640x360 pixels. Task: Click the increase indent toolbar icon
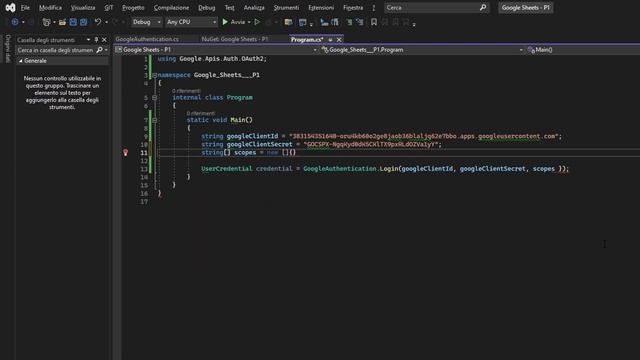click(335, 22)
